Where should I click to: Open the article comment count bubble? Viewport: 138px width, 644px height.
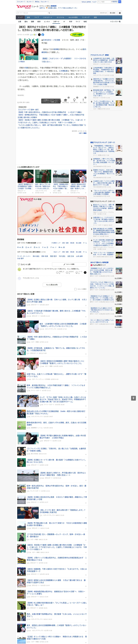[32, 35]
